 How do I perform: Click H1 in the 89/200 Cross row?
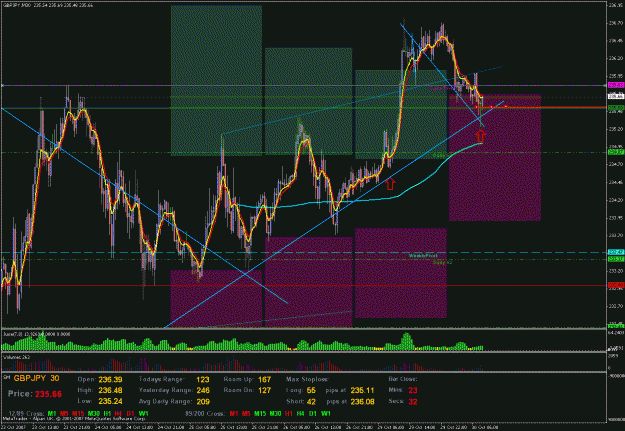[x=290, y=414]
